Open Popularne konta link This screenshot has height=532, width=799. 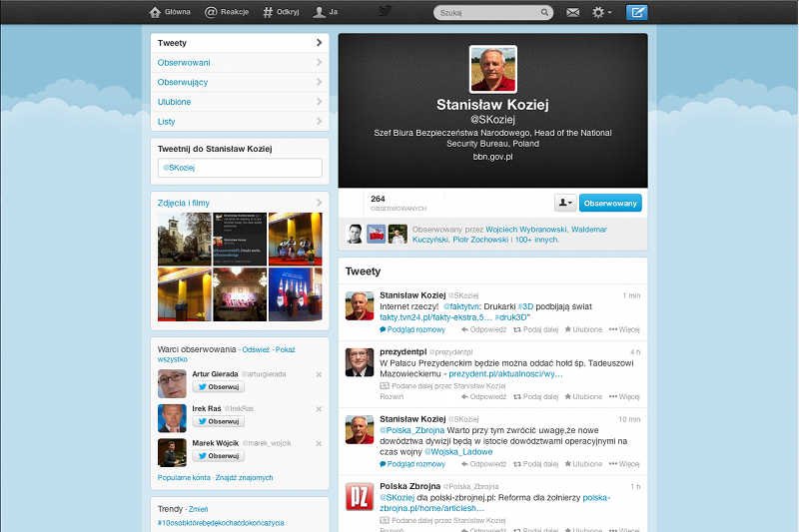[x=184, y=477]
